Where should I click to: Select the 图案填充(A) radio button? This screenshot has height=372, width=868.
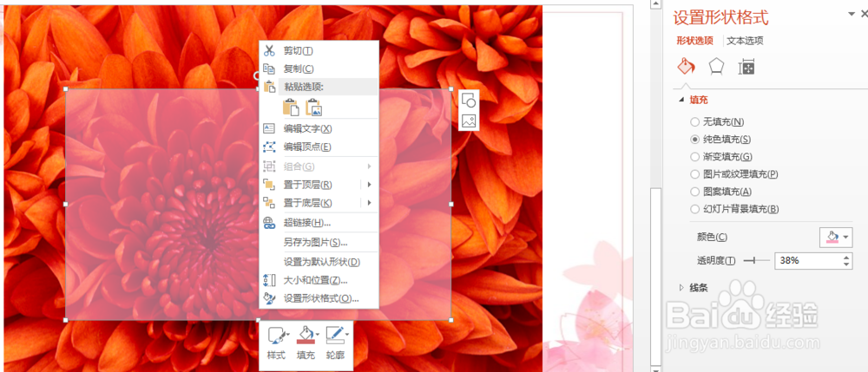694,192
